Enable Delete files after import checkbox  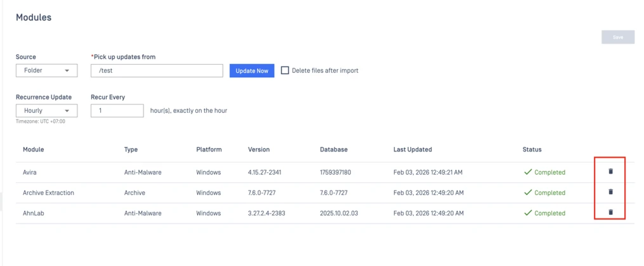pos(285,70)
